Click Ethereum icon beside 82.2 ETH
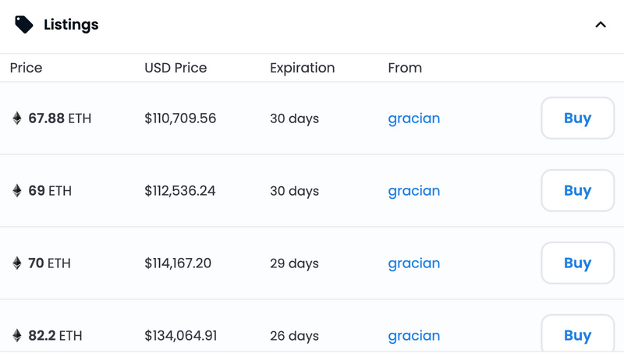This screenshot has height=364, width=624. point(16,335)
